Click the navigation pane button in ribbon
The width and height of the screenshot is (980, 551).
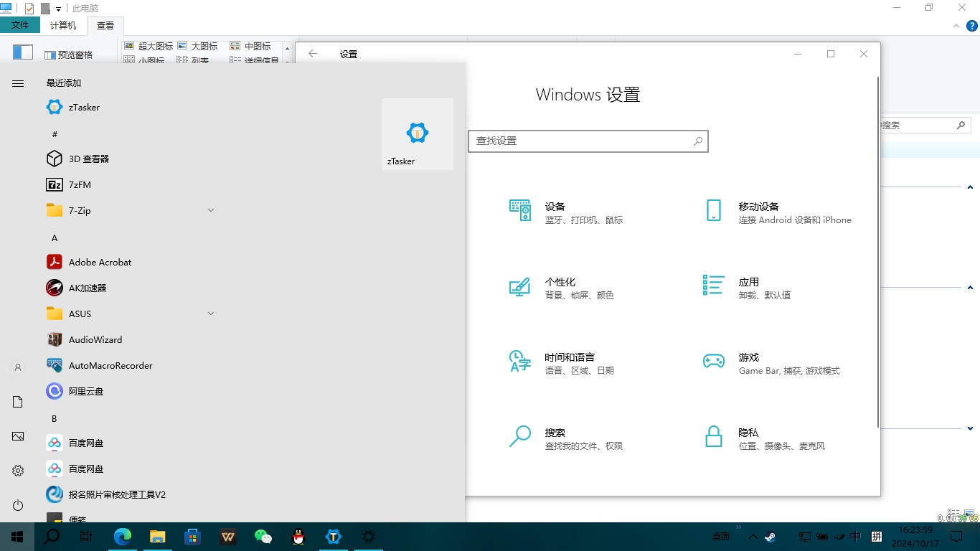[x=23, y=52]
